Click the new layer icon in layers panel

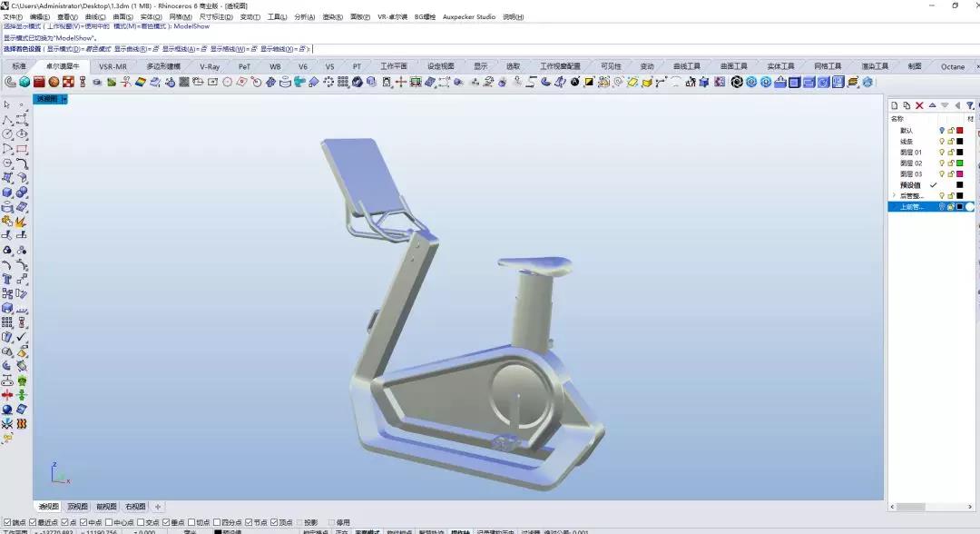(x=894, y=105)
